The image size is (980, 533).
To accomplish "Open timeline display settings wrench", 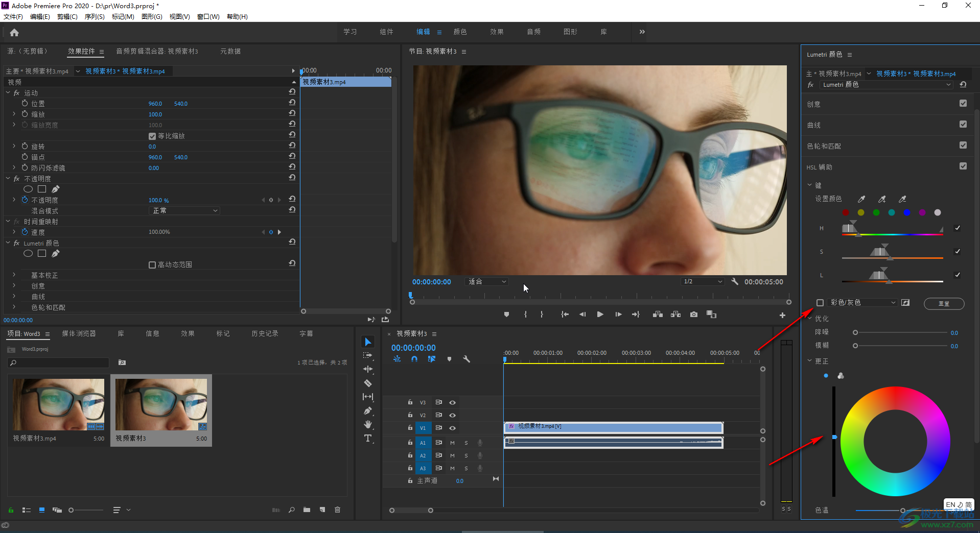I will coord(466,359).
